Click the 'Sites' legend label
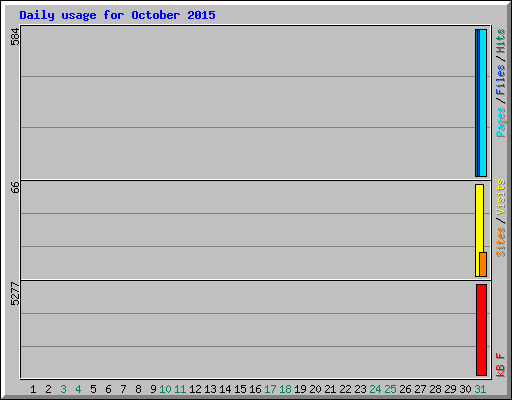This screenshot has width=512, height=400. point(501,242)
